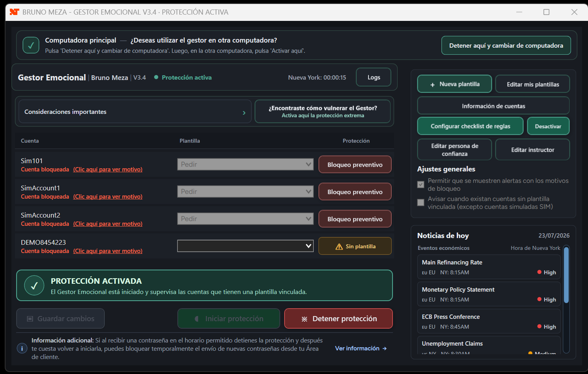Screen dimensions: 588x374
Task: Open the Plantilla dropdown for Sim101
Action: point(246,164)
